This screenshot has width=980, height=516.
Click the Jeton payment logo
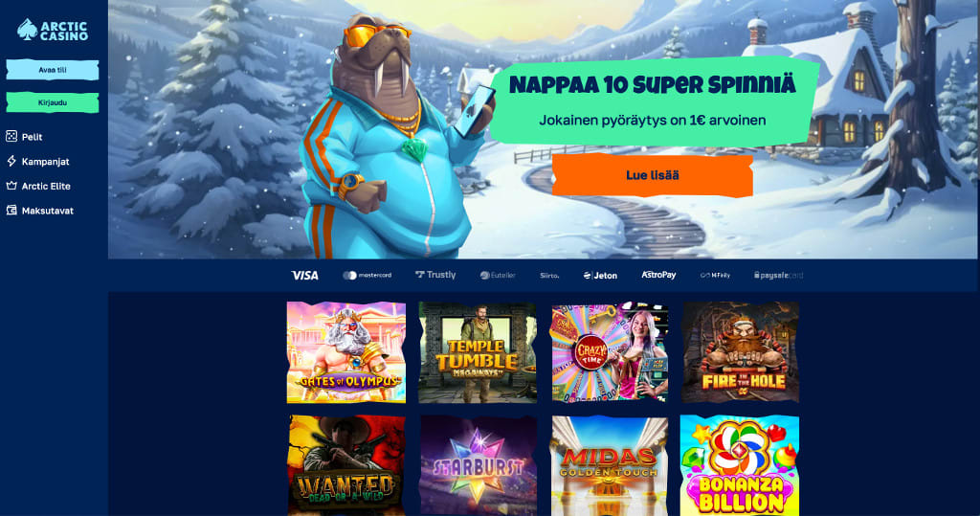pos(600,275)
